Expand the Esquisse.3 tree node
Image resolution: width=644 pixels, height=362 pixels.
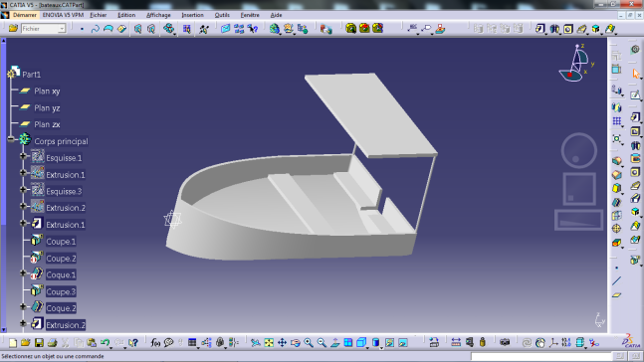point(23,190)
